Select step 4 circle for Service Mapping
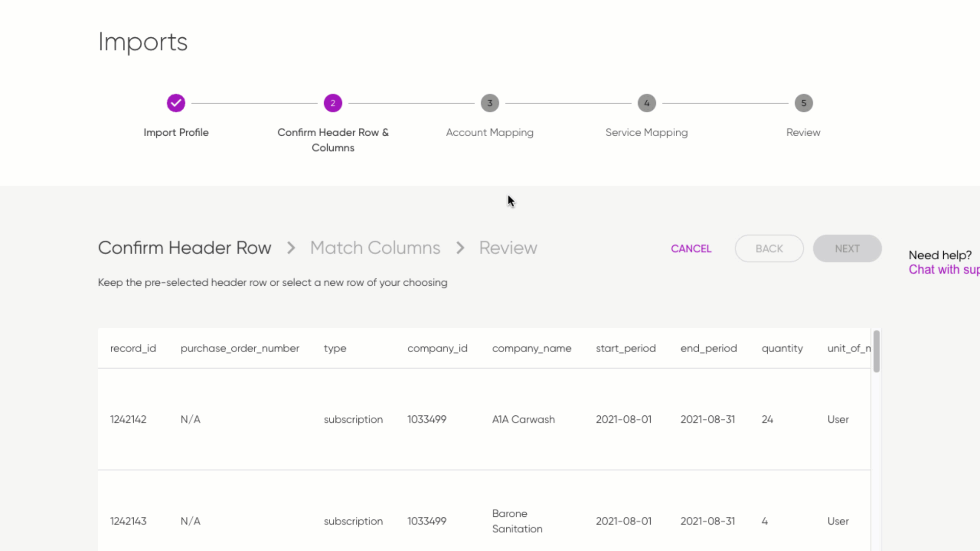980x551 pixels. (x=647, y=103)
